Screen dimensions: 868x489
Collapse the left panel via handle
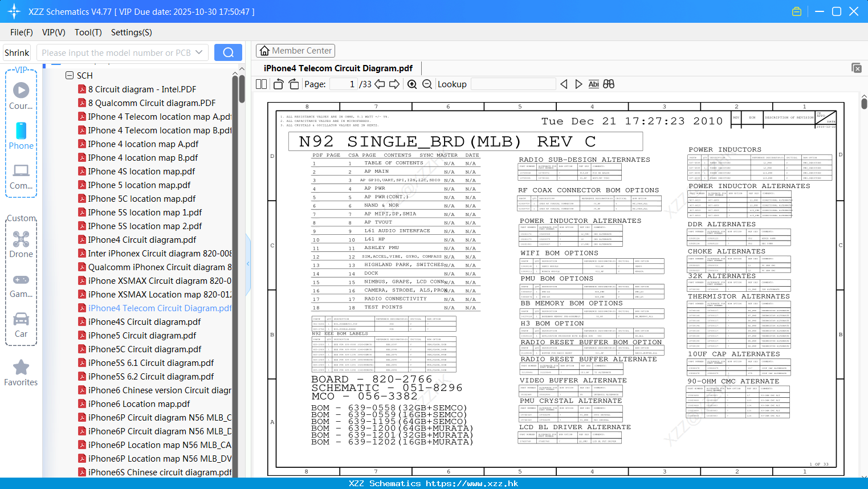tap(248, 263)
